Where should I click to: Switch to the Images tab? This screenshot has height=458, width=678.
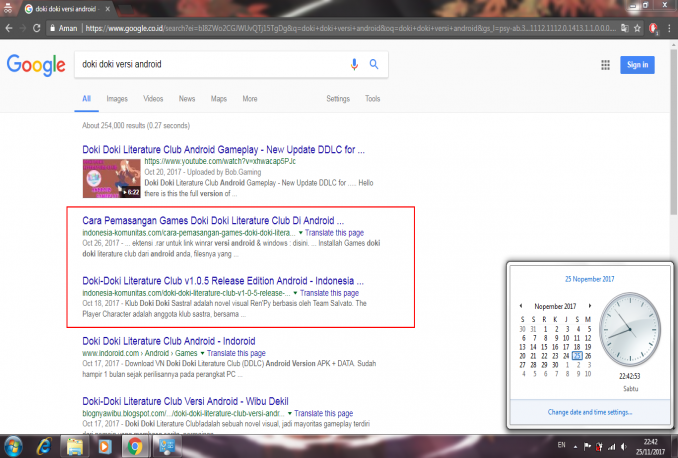[117, 99]
